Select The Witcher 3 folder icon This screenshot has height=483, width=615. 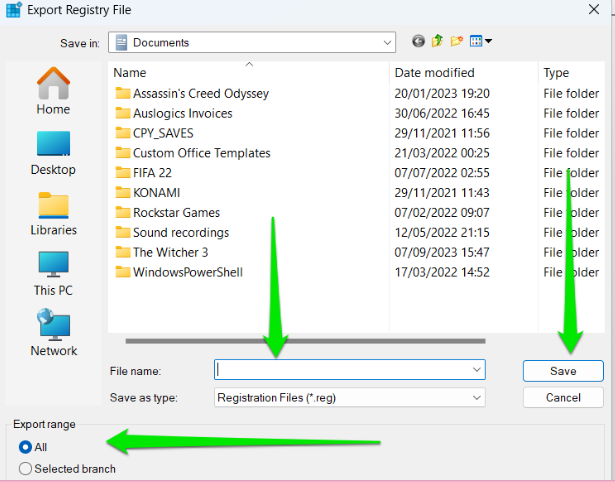coord(123,252)
